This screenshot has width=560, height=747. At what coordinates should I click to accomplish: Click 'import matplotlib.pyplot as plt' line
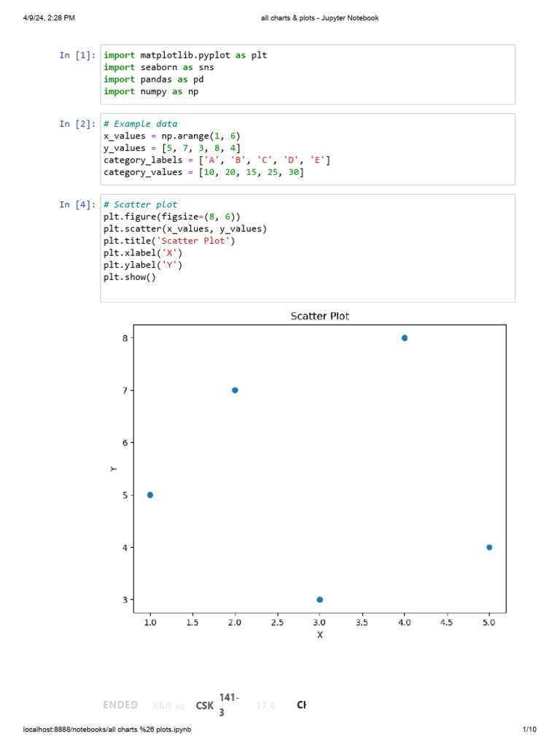tap(185, 55)
